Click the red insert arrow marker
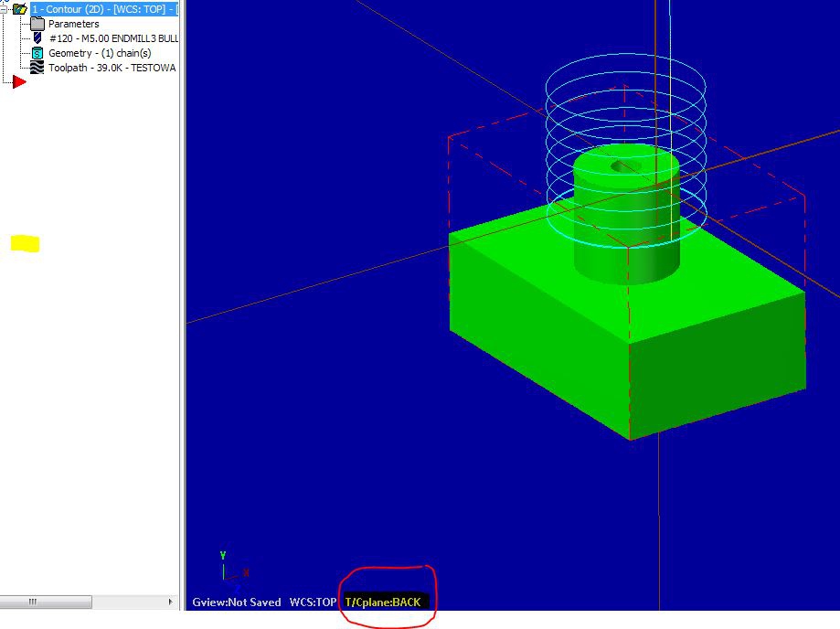The image size is (840, 629). (19, 82)
